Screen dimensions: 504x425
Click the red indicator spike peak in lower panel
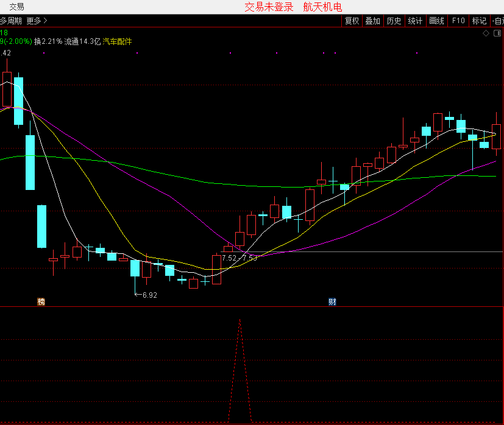click(240, 320)
